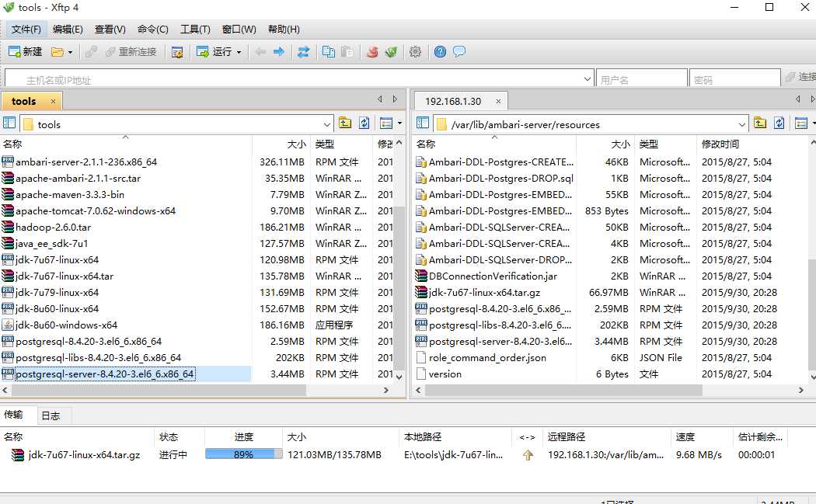Expand the 运行 dropdown arrow
This screenshot has height=504, width=816.
[x=239, y=52]
